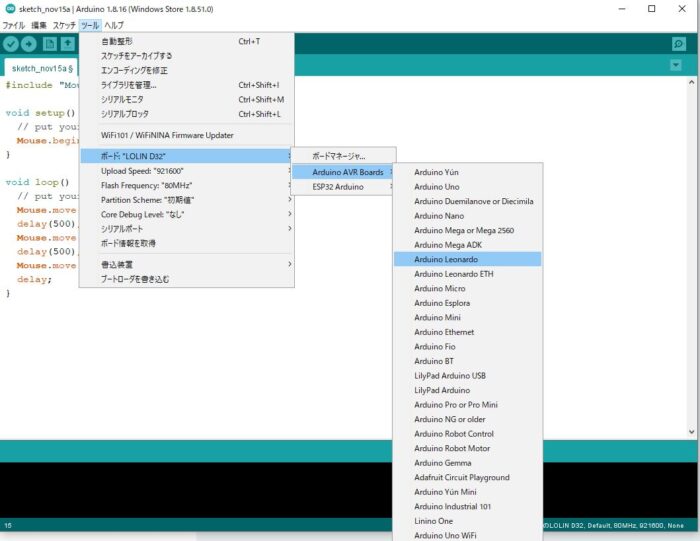700x541 pixels.
Task: Expand Arduino AVR Boards submenu
Action: coord(343,172)
